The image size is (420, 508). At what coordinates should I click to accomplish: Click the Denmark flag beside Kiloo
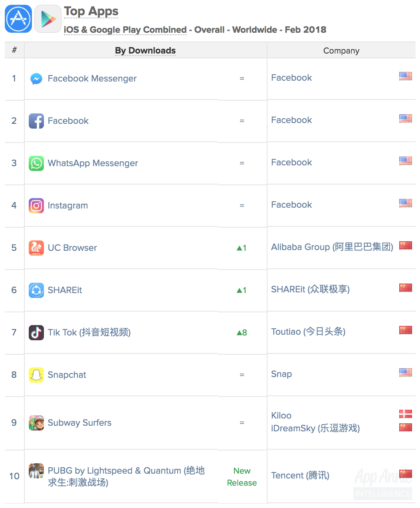(x=405, y=414)
